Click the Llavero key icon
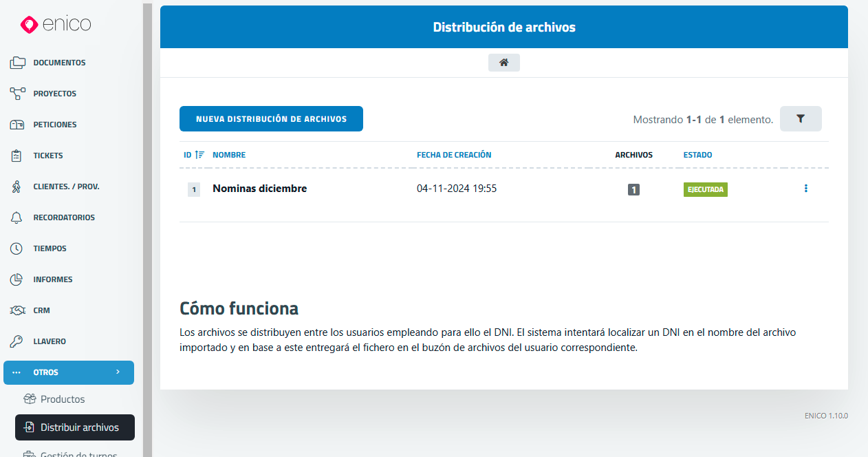868x457 pixels. [x=17, y=341]
